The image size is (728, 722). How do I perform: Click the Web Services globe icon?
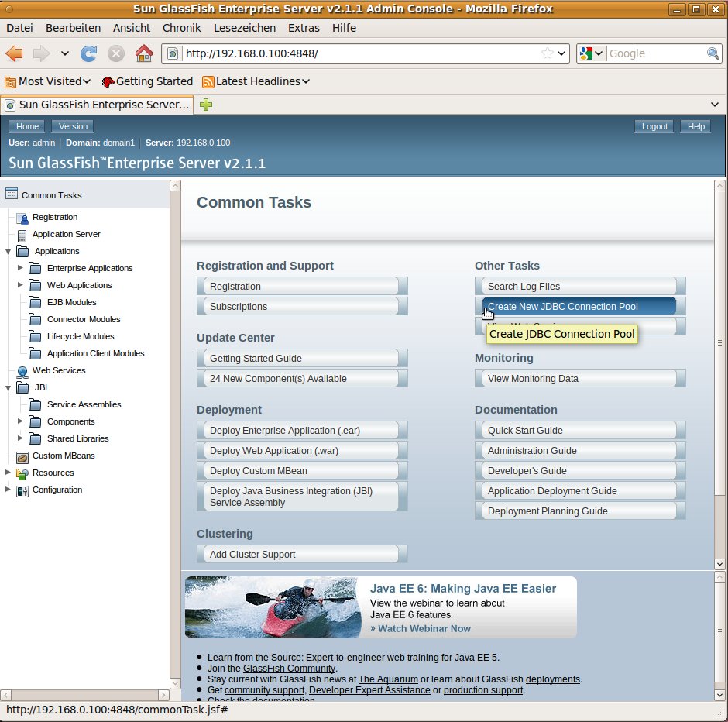pyautogui.click(x=22, y=371)
